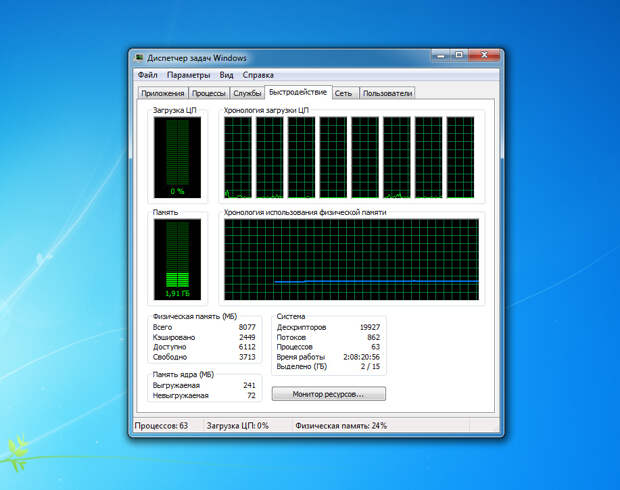Click status bar text Физическая память: 24%
Image resolution: width=620 pixels, height=490 pixels.
[x=341, y=426]
